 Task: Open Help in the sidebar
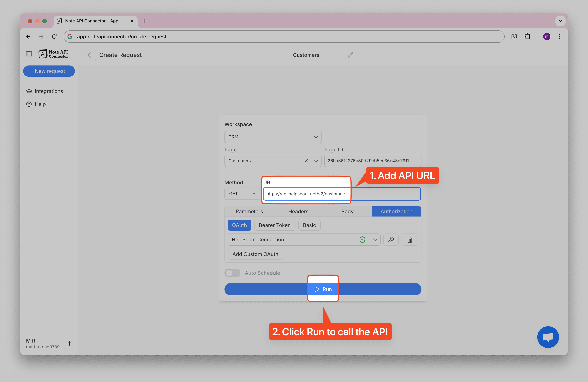click(36, 104)
